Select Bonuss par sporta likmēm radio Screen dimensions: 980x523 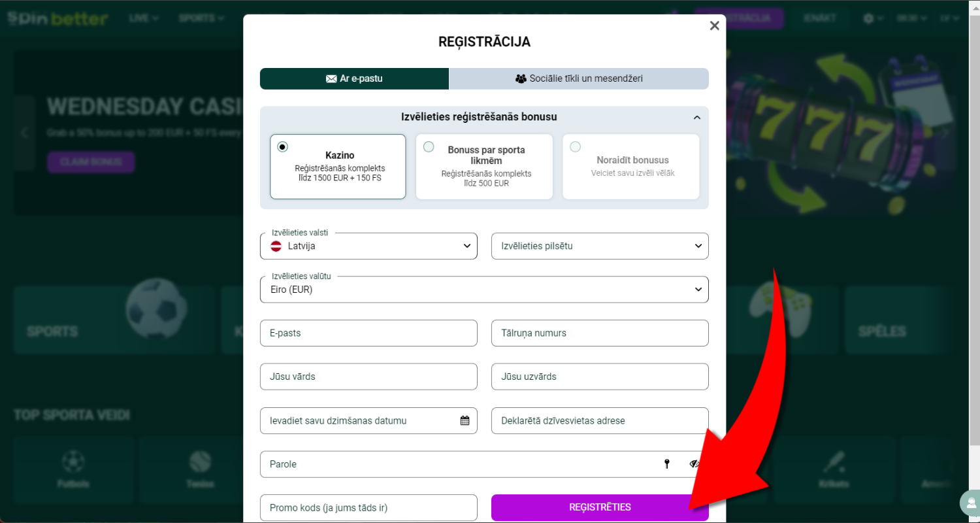click(429, 146)
